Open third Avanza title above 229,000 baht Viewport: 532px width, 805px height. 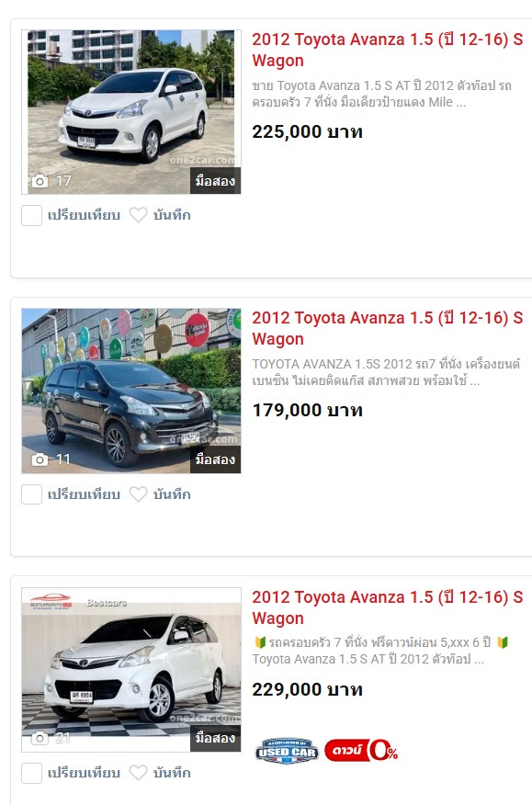[x=387, y=607]
